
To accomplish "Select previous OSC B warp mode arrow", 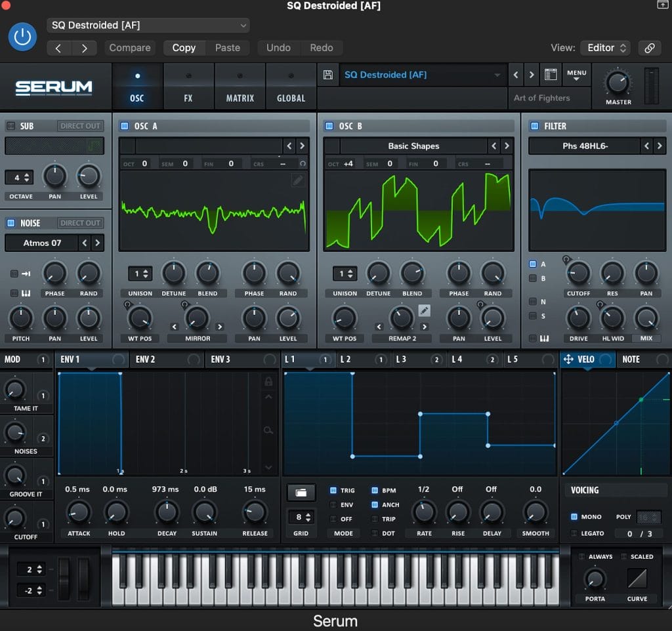I will [x=379, y=327].
